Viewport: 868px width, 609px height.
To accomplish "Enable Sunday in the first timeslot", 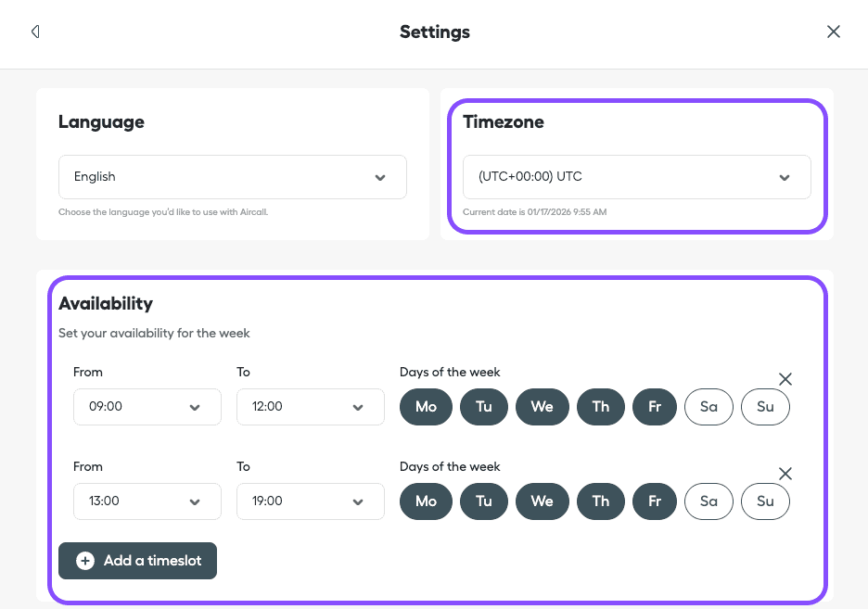I will click(x=765, y=406).
